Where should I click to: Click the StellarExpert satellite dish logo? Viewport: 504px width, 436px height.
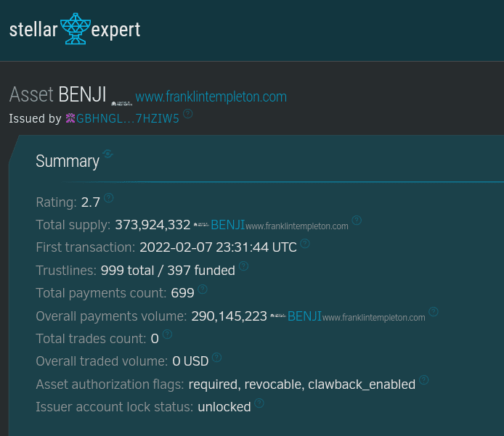tap(76, 30)
